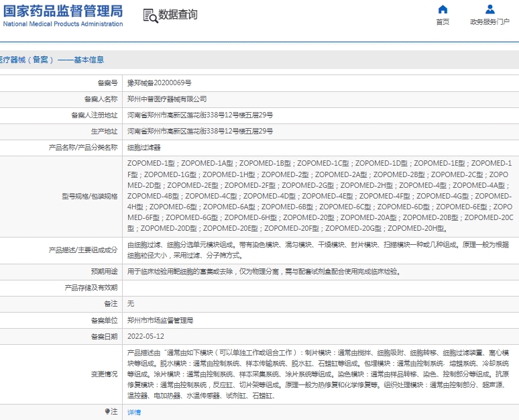
Task: Click the National Medical Products Administration subtitle
Action: [63, 24]
